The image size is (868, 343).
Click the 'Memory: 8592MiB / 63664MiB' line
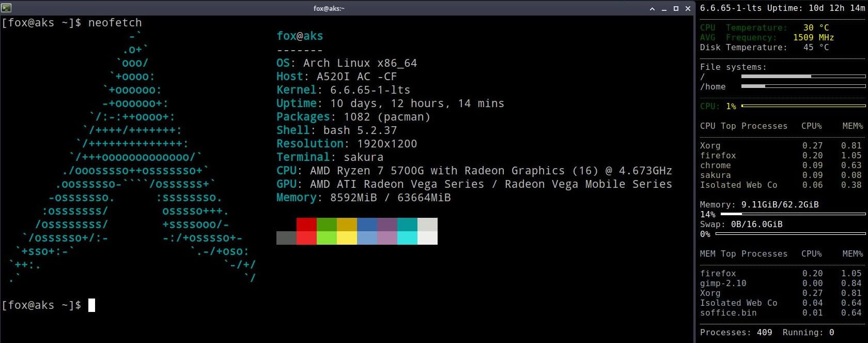[364, 198]
